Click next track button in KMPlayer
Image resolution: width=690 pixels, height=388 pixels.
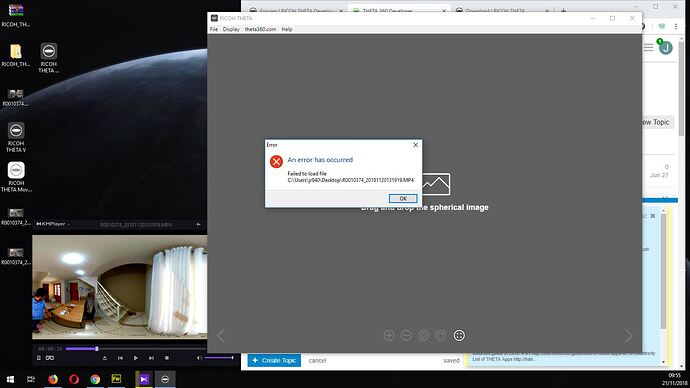pos(151,358)
